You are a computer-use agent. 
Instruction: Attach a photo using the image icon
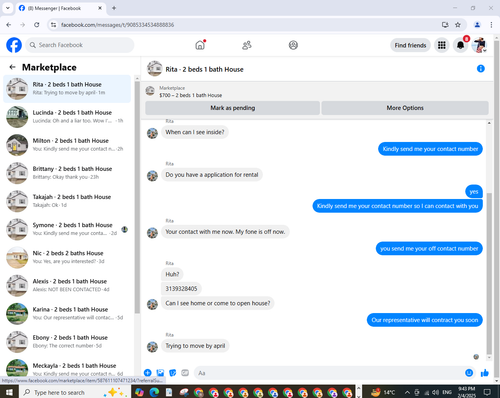tap(160, 373)
